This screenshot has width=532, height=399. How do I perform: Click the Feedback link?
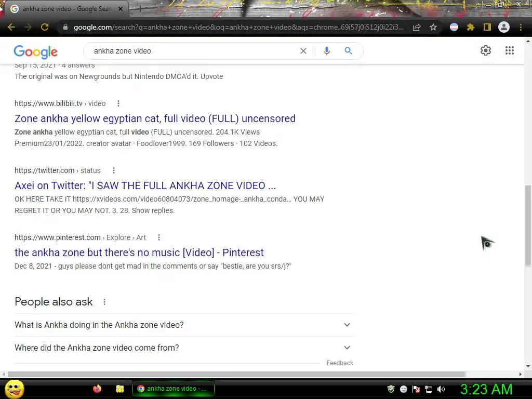[x=340, y=363]
